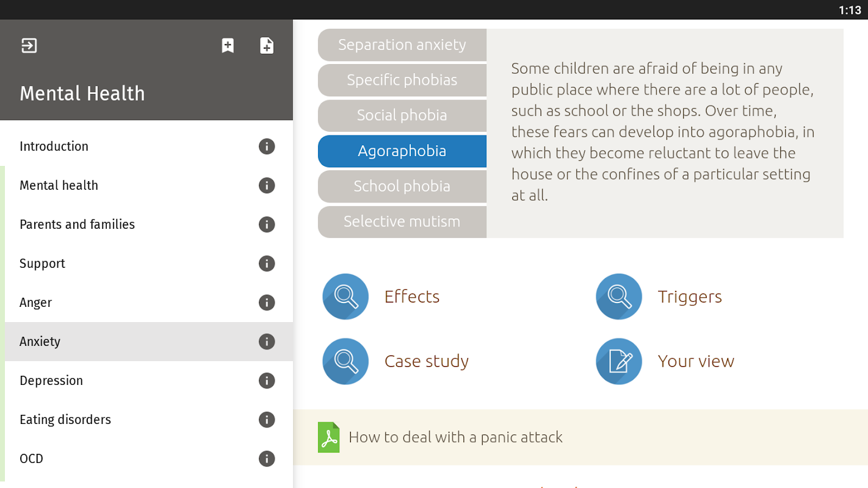This screenshot has height=488, width=868.
Task: Select the Specific phobias tab
Action: pos(402,80)
